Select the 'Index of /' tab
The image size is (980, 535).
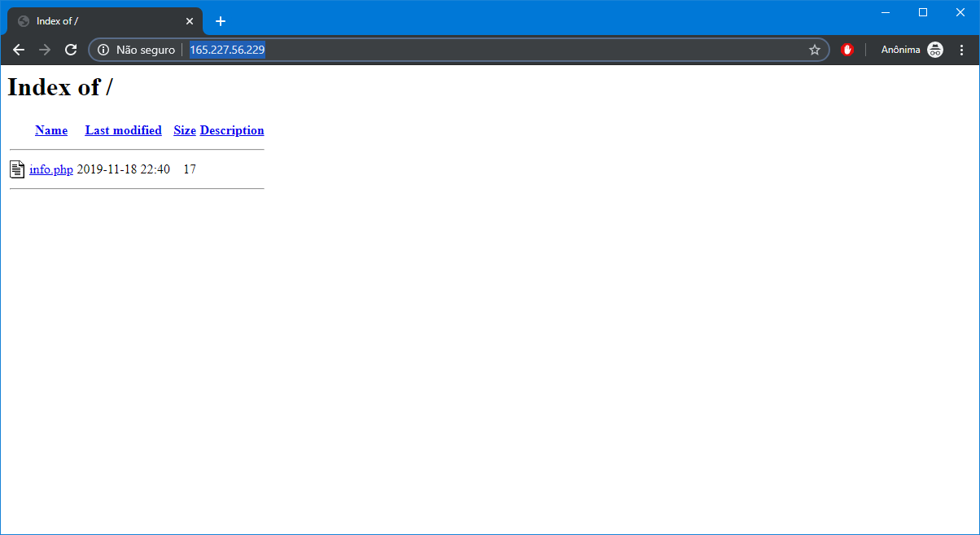point(98,21)
